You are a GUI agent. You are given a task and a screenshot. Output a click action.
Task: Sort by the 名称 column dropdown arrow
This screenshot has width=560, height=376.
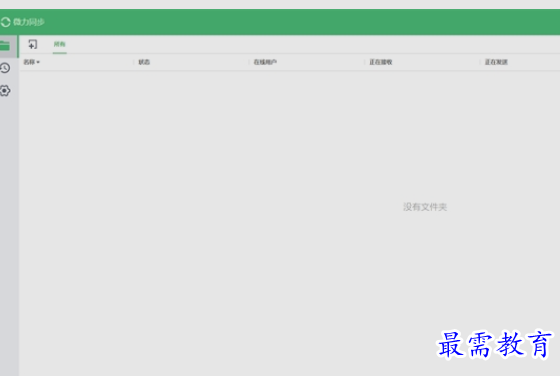(x=38, y=62)
